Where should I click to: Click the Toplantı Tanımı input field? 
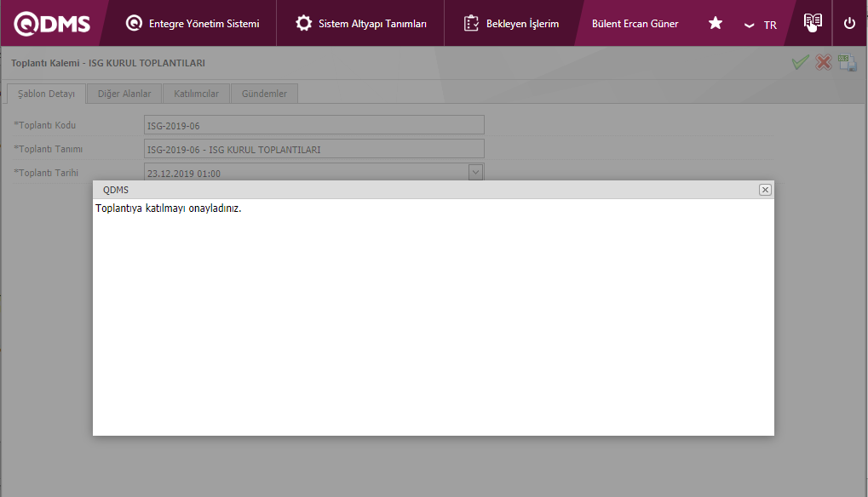click(x=313, y=149)
